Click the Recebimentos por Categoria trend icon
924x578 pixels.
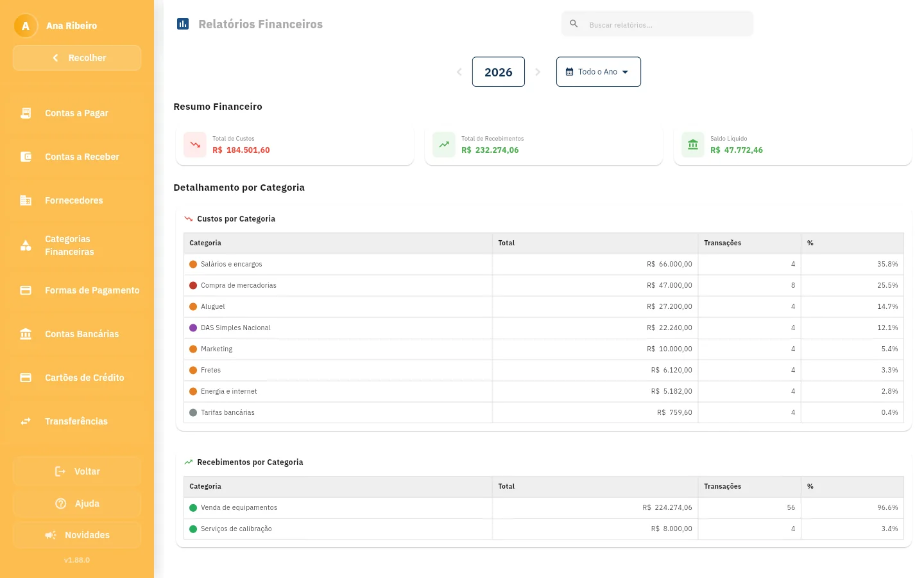tap(189, 462)
